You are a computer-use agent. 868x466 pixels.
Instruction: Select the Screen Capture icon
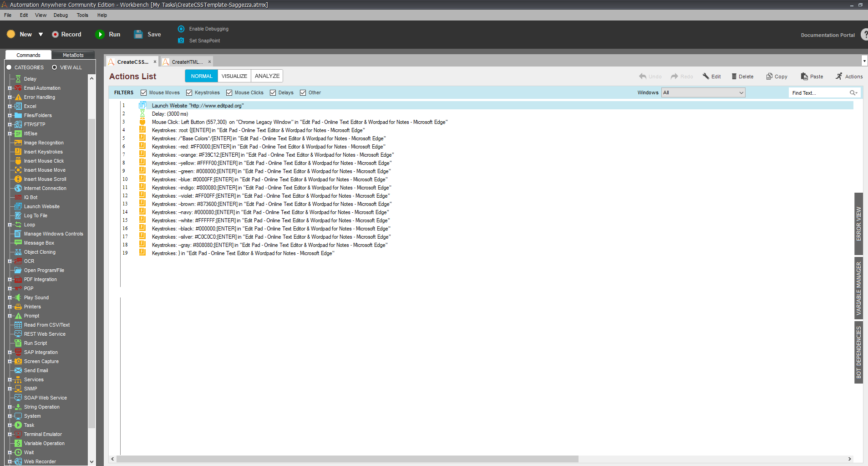point(18,361)
